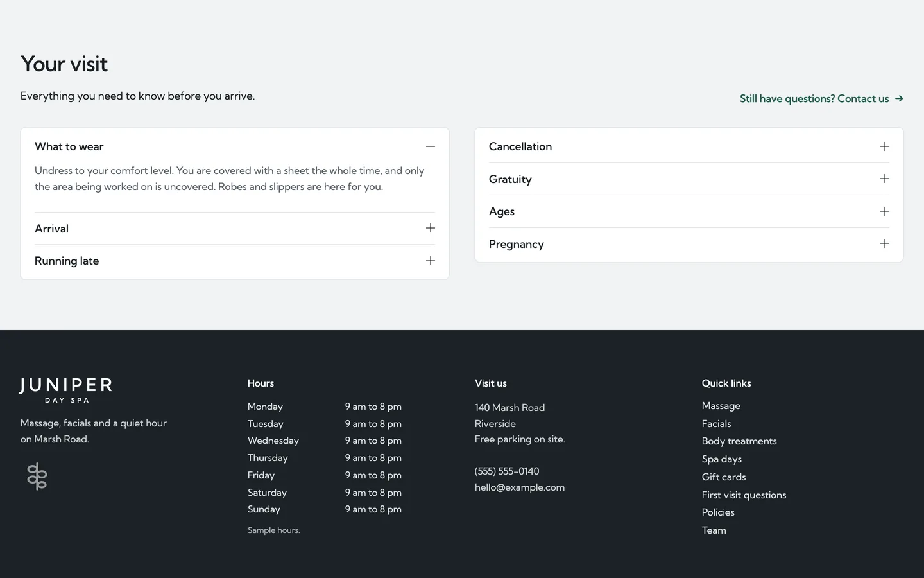Click the plus icon beside Arrival
Image resolution: width=924 pixels, height=578 pixels.
tap(431, 228)
